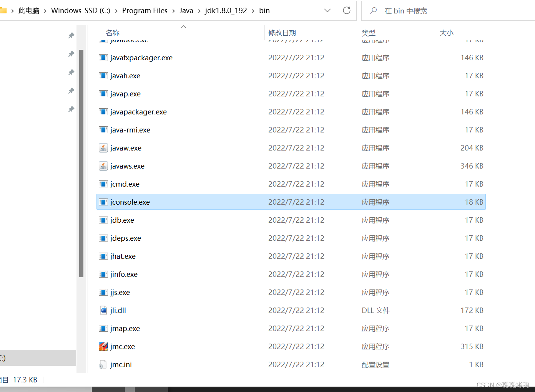Image resolution: width=535 pixels, height=392 pixels.
Task: Go to Java folder in breadcrumb
Action: point(186,11)
